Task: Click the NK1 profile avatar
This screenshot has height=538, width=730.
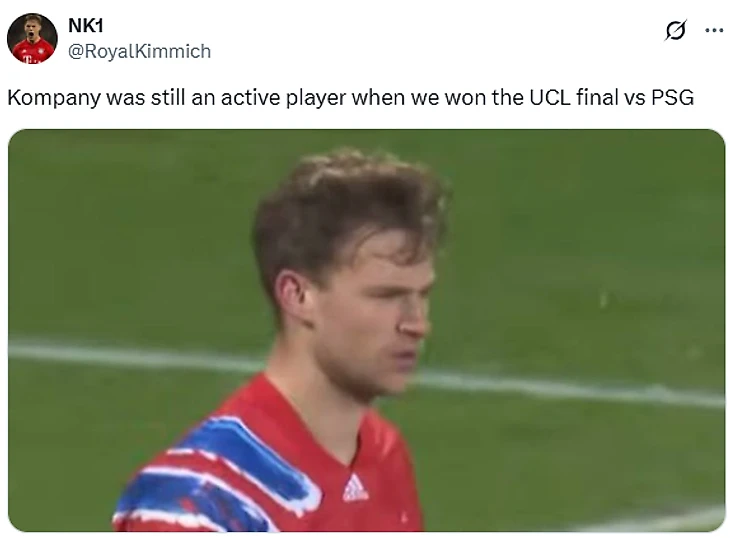Action: pyautogui.click(x=32, y=39)
